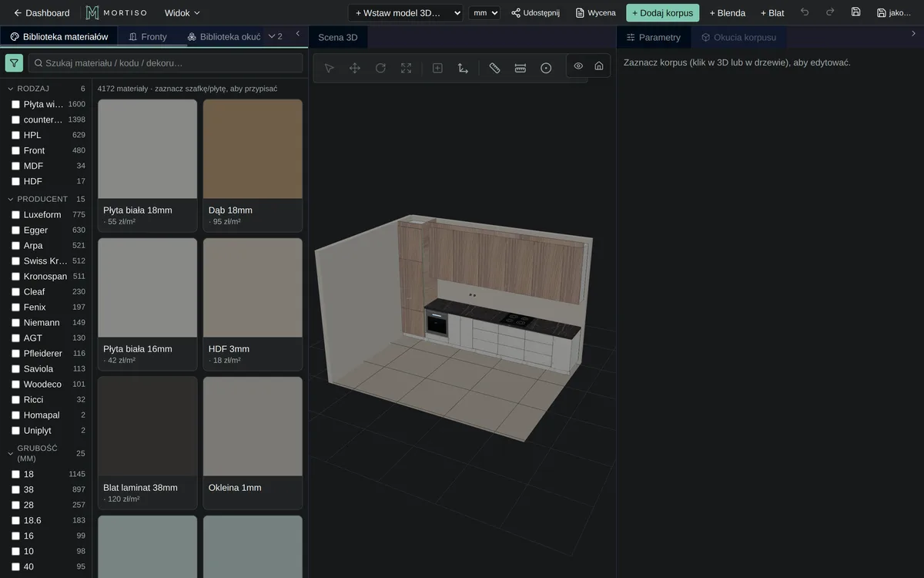Collapse left panel with chevron arrow
Screen dimensions: 924x578
click(298, 34)
